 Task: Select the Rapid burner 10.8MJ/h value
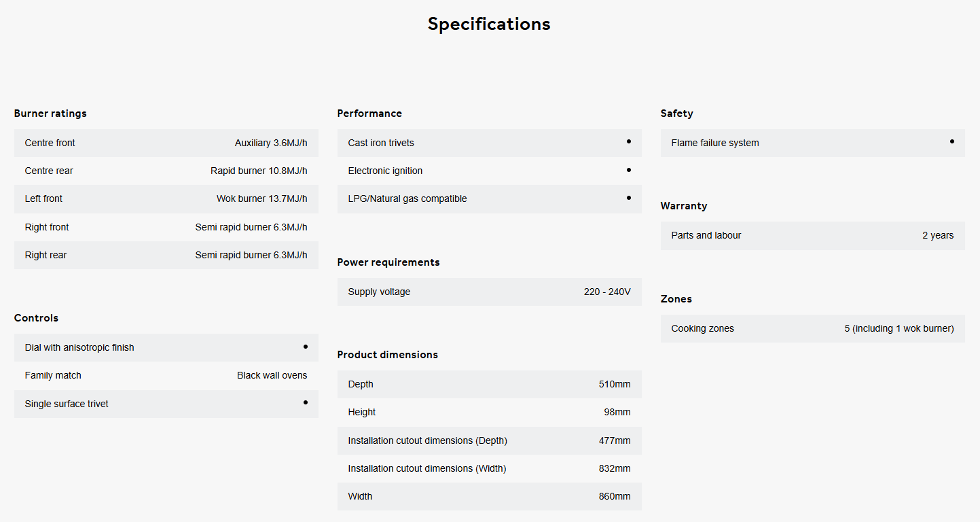pos(259,171)
